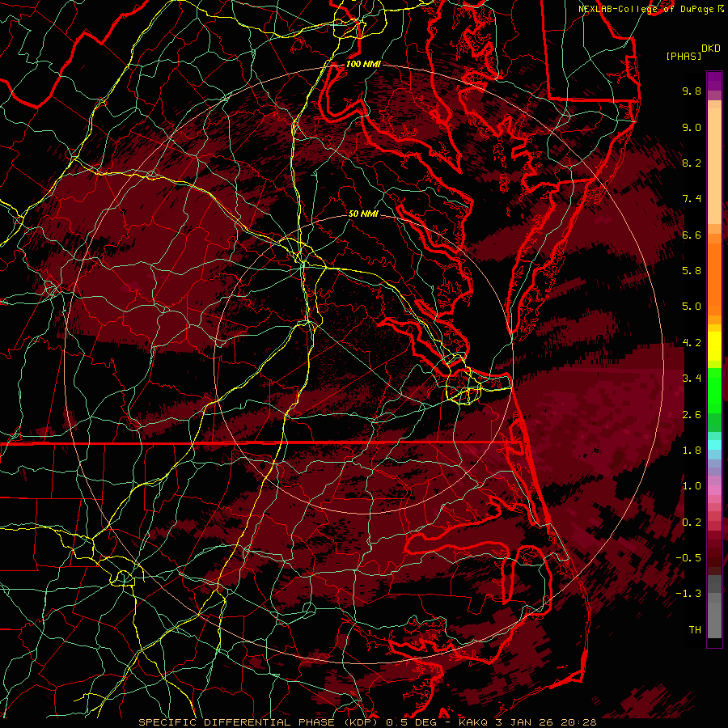Select the 6.6 value on the color scale
This screenshot has height=728, width=728.
click(692, 235)
